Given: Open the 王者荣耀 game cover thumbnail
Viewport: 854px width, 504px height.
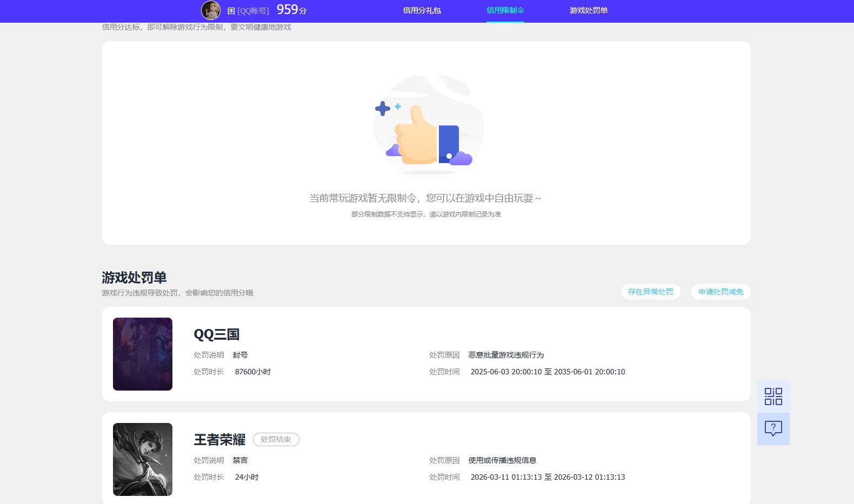Looking at the screenshot, I should (x=143, y=459).
